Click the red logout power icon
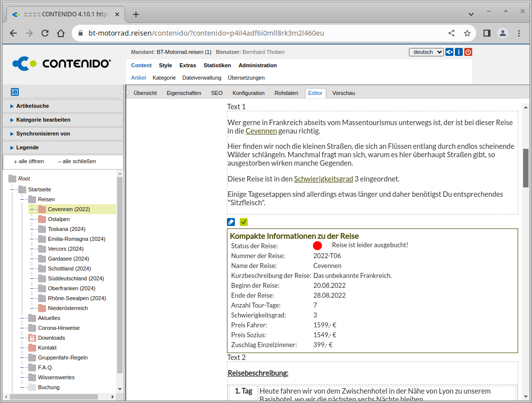The width and height of the screenshot is (532, 403). [x=468, y=52]
